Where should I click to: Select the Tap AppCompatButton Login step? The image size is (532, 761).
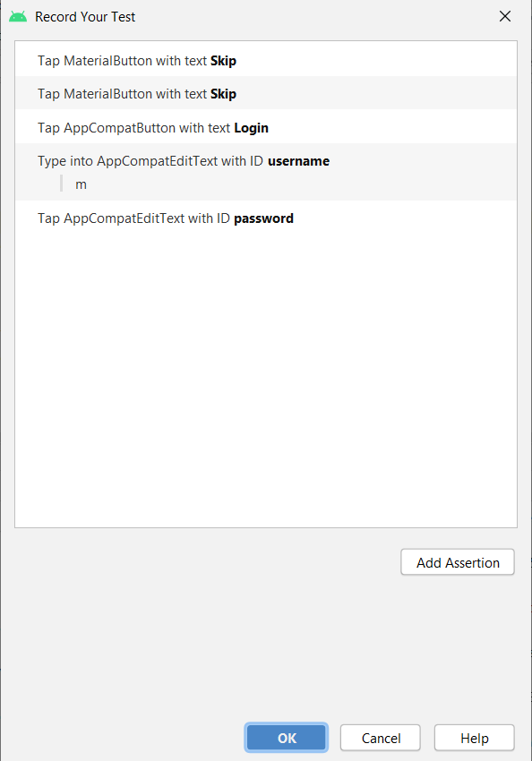point(266,128)
